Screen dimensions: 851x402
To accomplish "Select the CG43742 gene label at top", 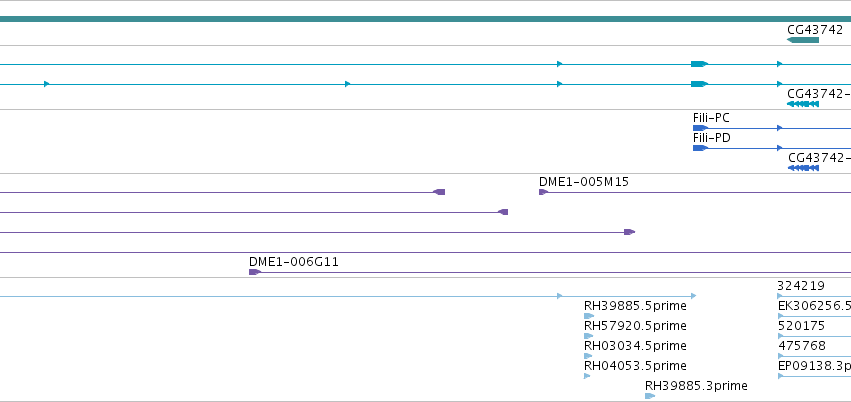I will 815,29.
